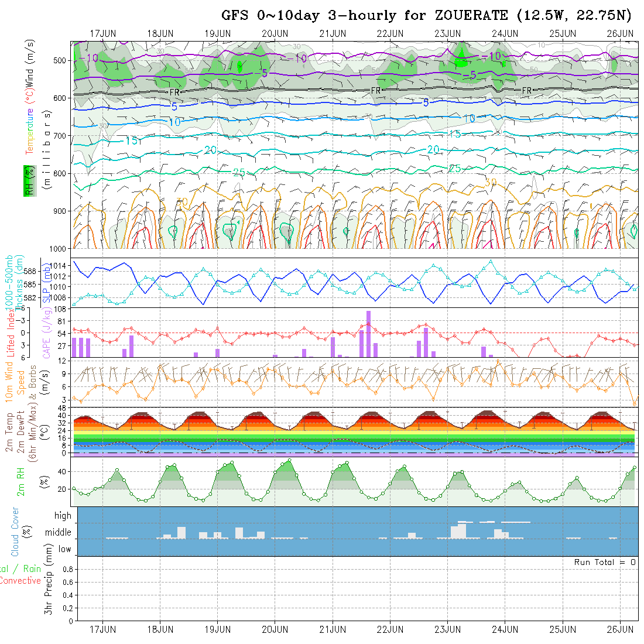This screenshot has width=644, height=644.
Task: Click the green RH (%) legend swatch
Action: pos(28,181)
